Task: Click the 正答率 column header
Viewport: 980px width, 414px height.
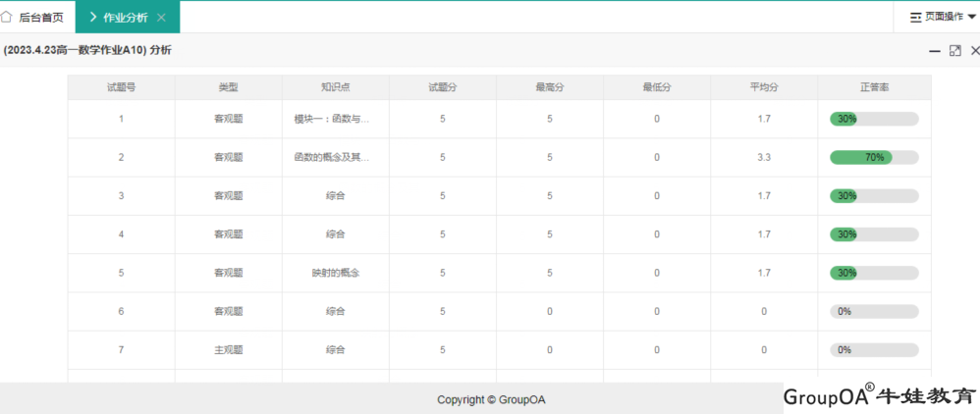Action: point(874,87)
